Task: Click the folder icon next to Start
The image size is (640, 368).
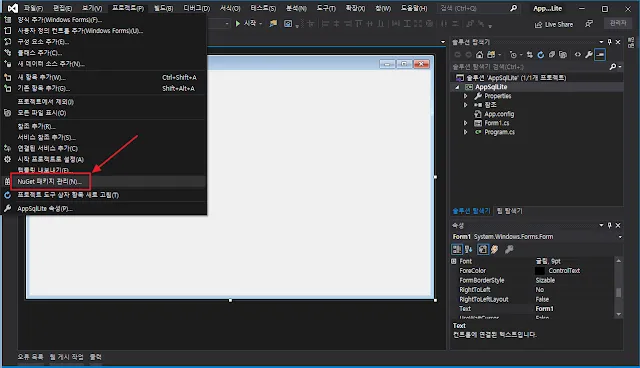Action: (x=273, y=24)
